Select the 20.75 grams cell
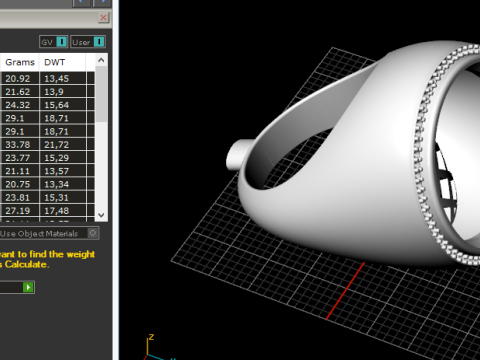 pos(20,184)
